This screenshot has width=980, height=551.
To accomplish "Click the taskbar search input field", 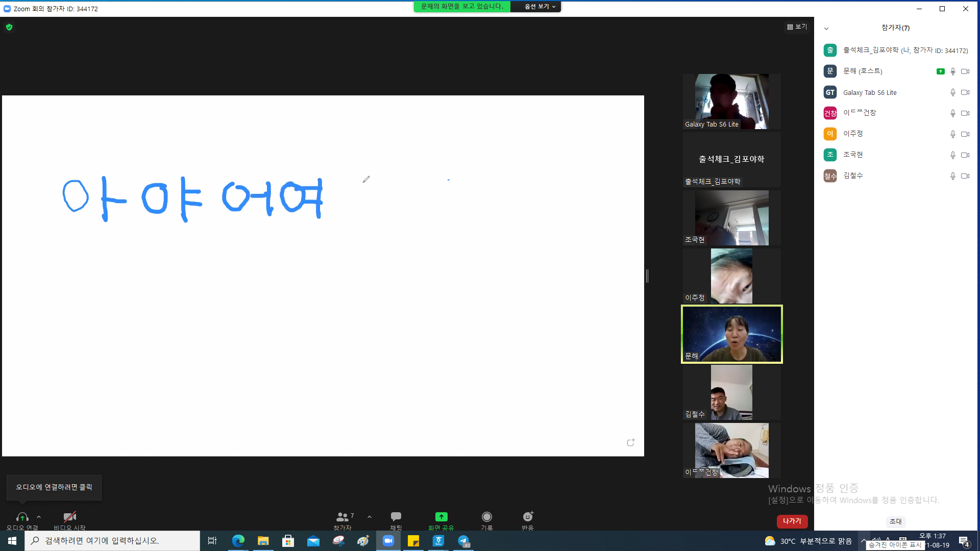I will [x=112, y=541].
